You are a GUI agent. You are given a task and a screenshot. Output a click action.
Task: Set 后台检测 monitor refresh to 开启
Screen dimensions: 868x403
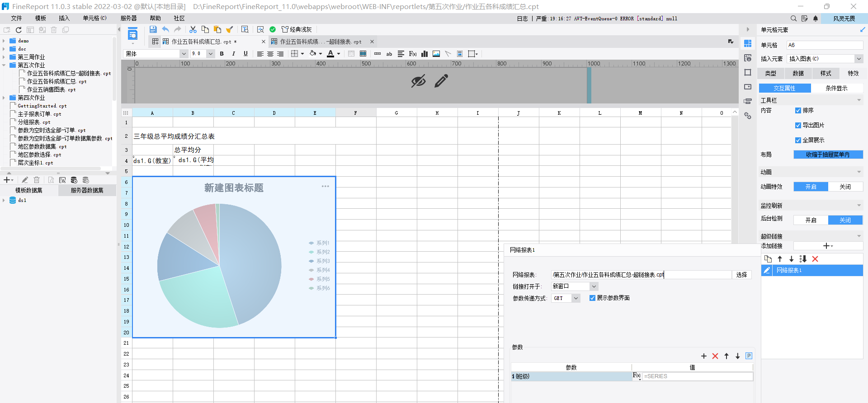[x=811, y=220]
